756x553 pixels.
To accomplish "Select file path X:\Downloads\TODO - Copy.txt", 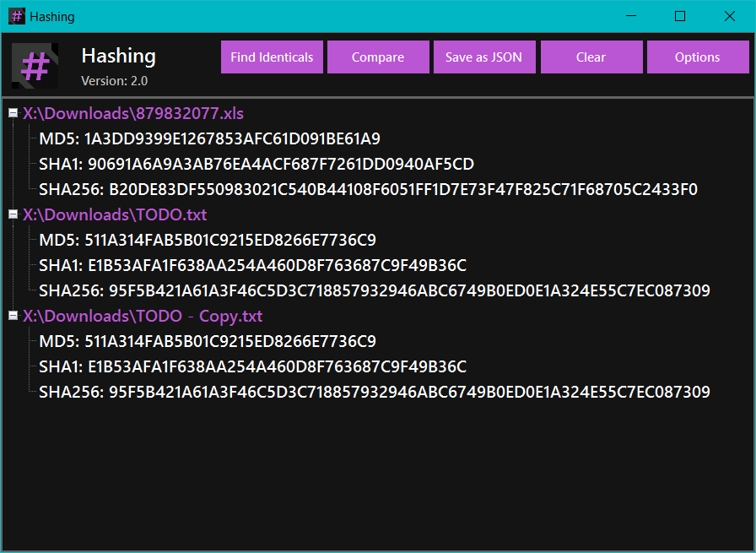I will (x=143, y=316).
